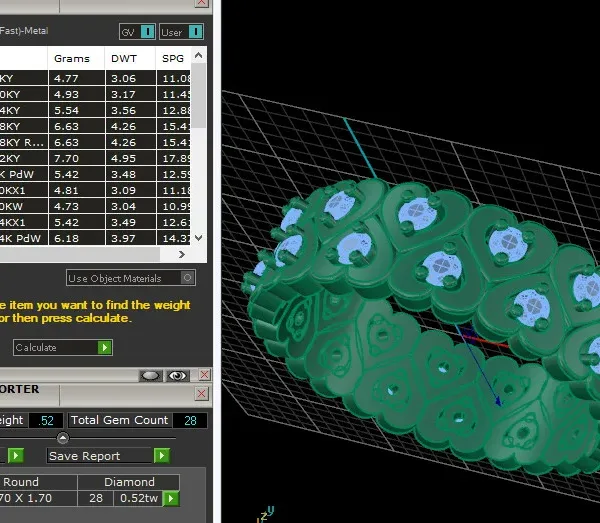Click the Total Gem Count value 28

click(x=190, y=420)
